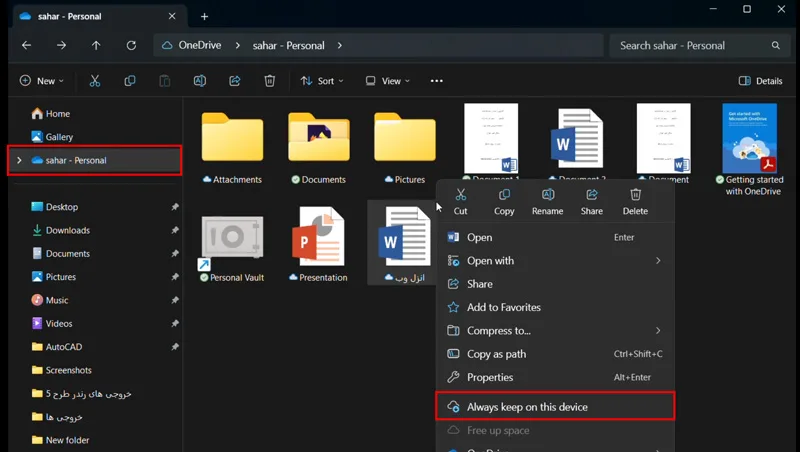Go back with the left arrow

point(27,45)
